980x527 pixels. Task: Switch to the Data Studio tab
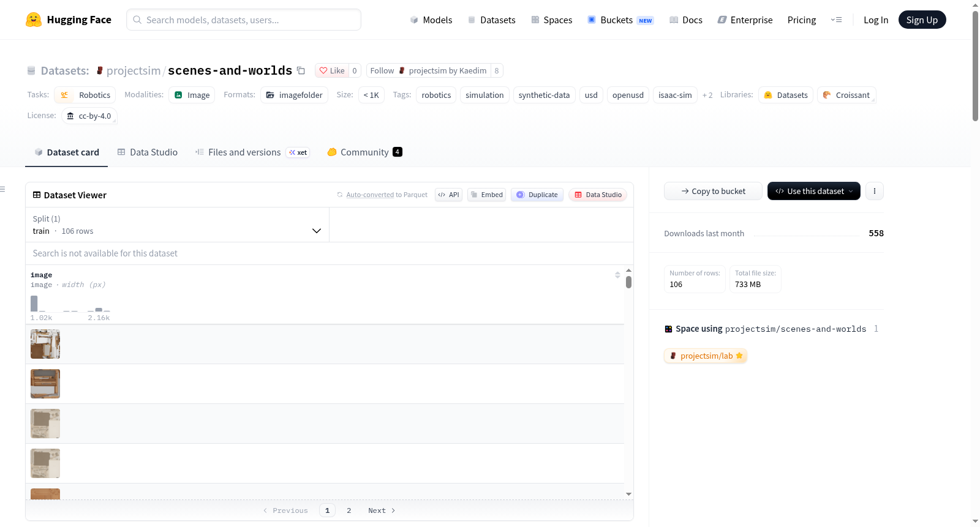tap(148, 152)
